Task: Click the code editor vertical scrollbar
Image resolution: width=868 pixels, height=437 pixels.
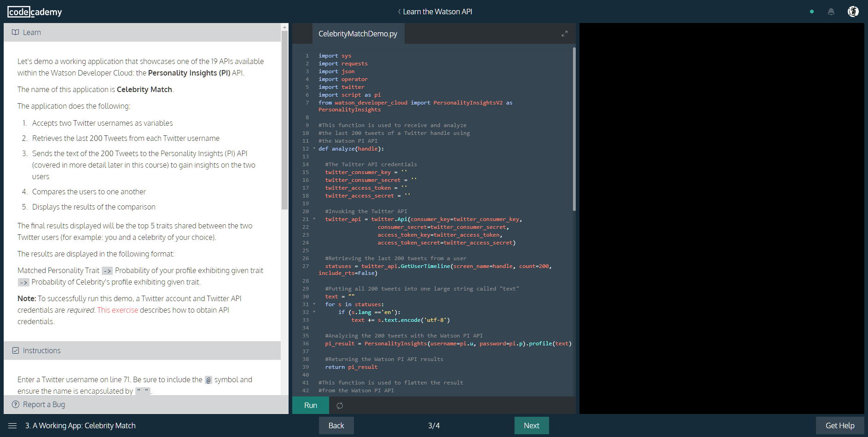Action: pos(574,129)
